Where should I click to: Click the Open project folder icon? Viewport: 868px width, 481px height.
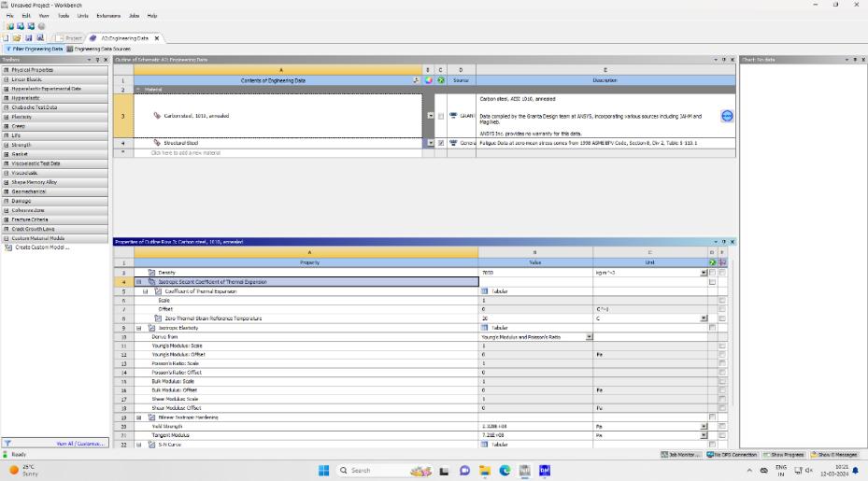[17, 38]
